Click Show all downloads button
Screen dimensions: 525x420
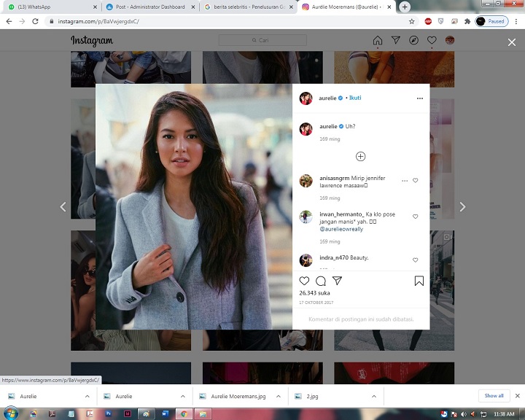pyautogui.click(x=494, y=396)
